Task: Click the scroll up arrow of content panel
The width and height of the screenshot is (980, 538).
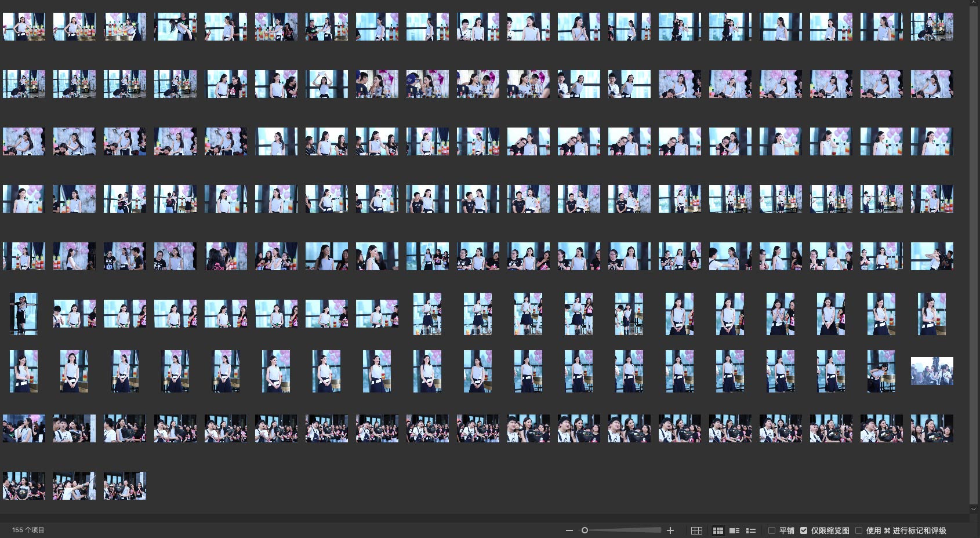Action: (x=974, y=3)
